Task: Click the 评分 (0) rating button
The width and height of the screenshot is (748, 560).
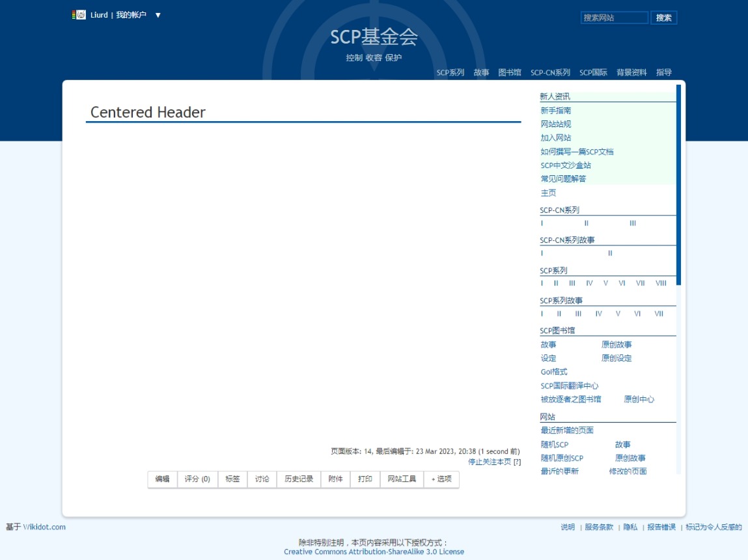Action: [x=197, y=479]
